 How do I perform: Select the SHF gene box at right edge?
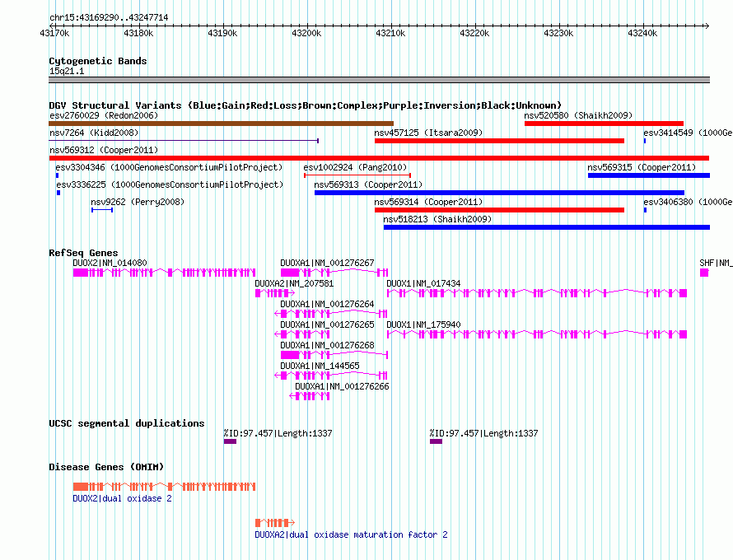pyautogui.click(x=704, y=273)
